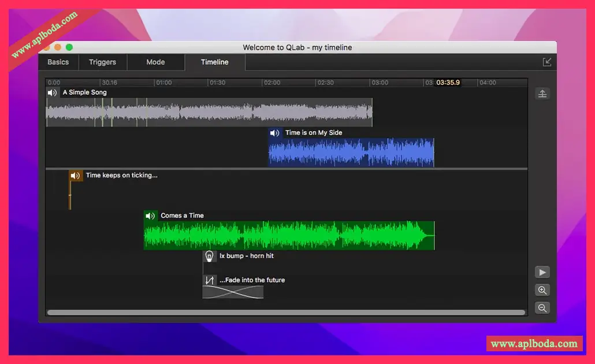Zoom out of the timeline with magnifier minus

coord(542,308)
